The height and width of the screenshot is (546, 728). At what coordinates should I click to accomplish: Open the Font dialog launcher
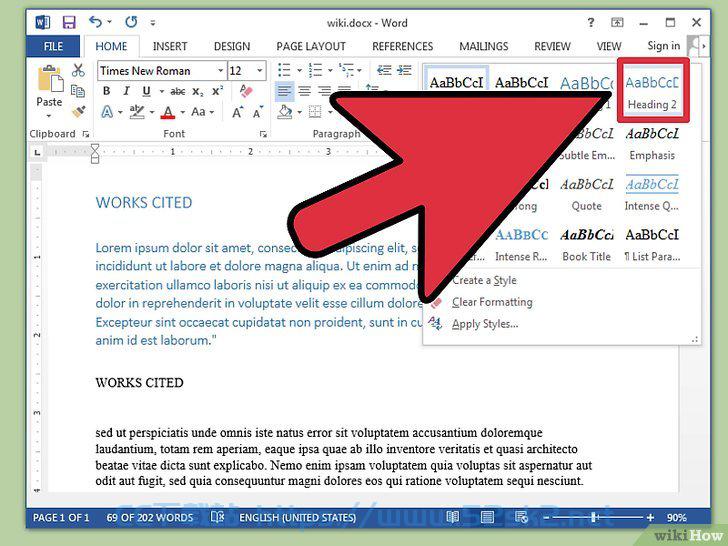click(263, 134)
